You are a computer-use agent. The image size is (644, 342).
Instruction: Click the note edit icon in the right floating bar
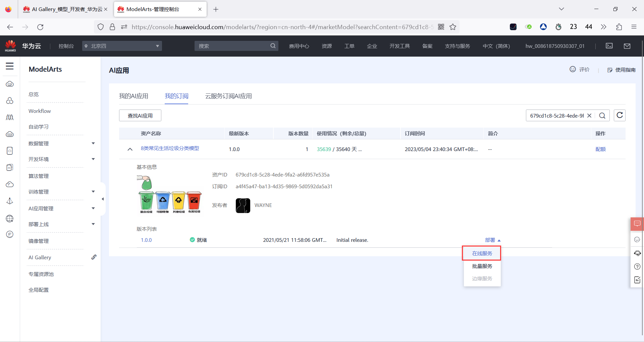637,280
